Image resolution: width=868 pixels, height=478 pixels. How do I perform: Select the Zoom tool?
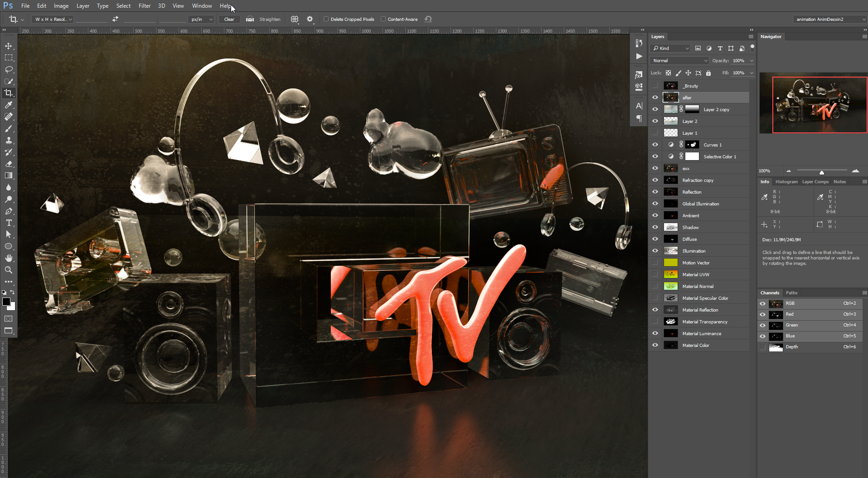9,270
